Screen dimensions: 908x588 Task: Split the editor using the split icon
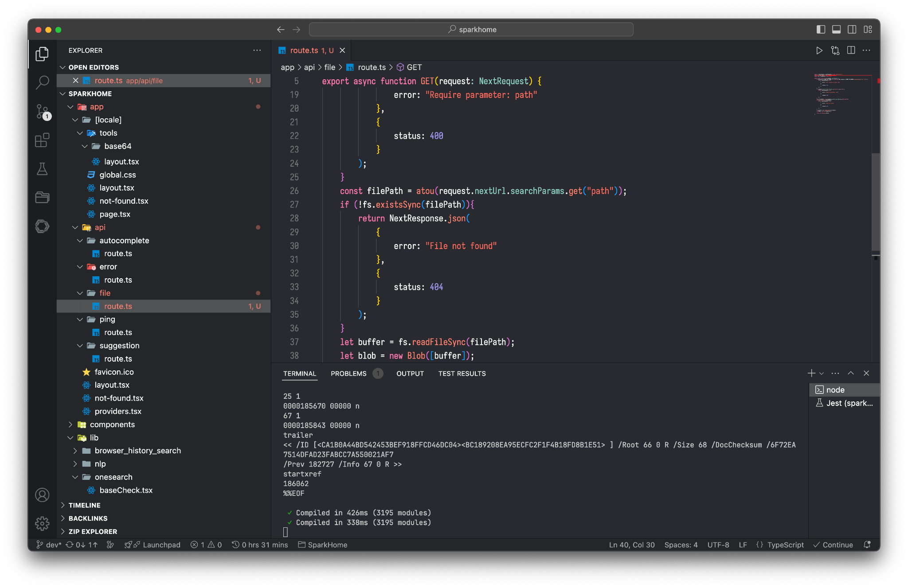tap(851, 50)
